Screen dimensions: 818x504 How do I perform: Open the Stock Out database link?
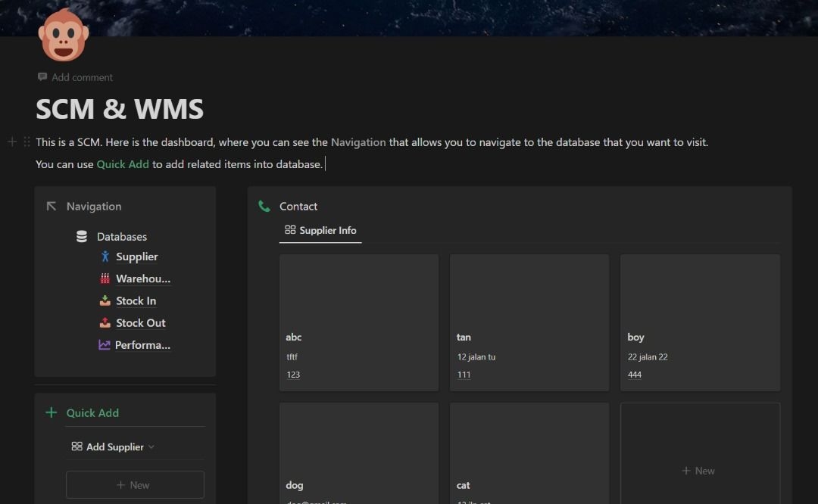tap(140, 322)
